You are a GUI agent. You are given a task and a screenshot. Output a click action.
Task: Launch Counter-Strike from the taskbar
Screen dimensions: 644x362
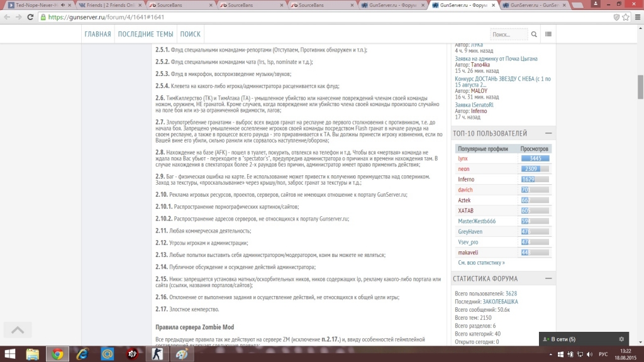pos(157,354)
